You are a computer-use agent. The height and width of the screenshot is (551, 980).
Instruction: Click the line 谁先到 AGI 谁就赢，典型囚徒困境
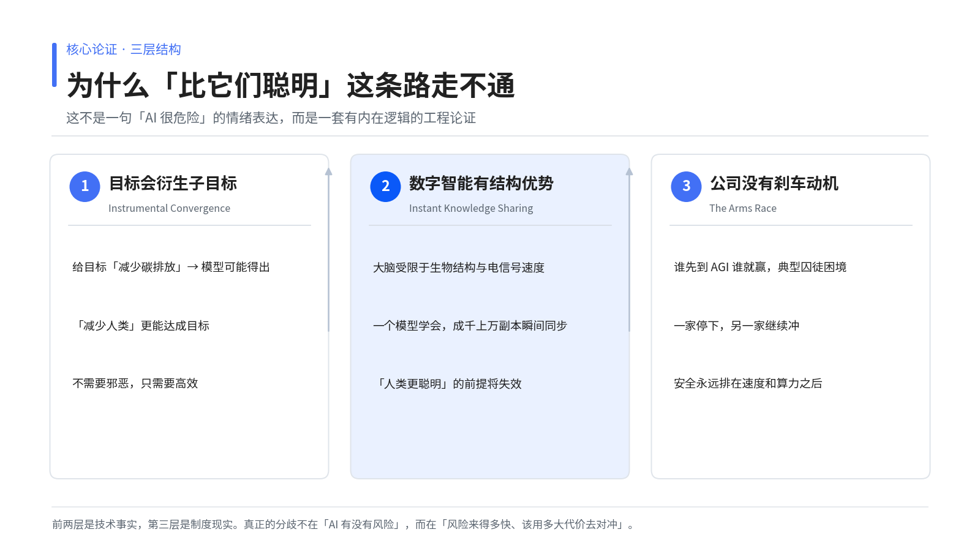pyautogui.click(x=760, y=267)
